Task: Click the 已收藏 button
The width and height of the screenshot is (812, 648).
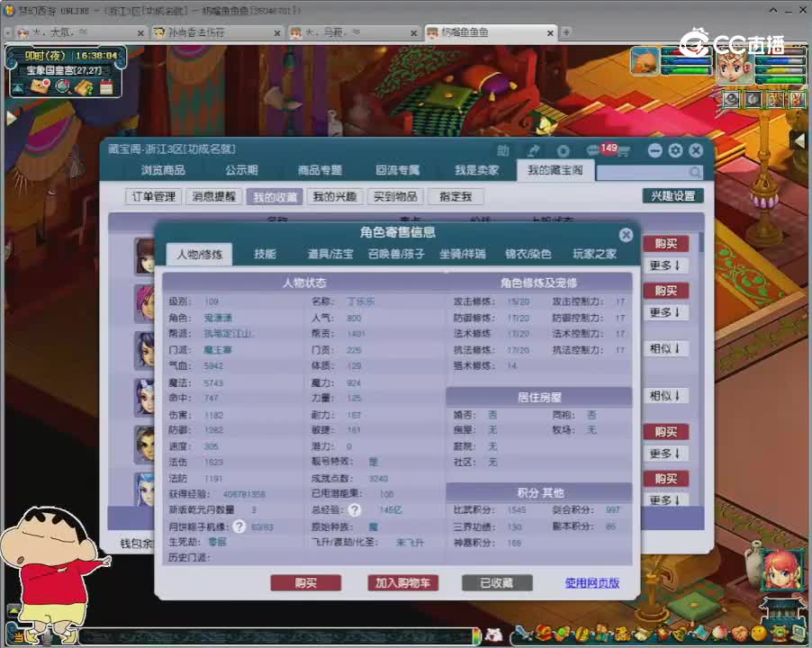Action: (x=497, y=583)
